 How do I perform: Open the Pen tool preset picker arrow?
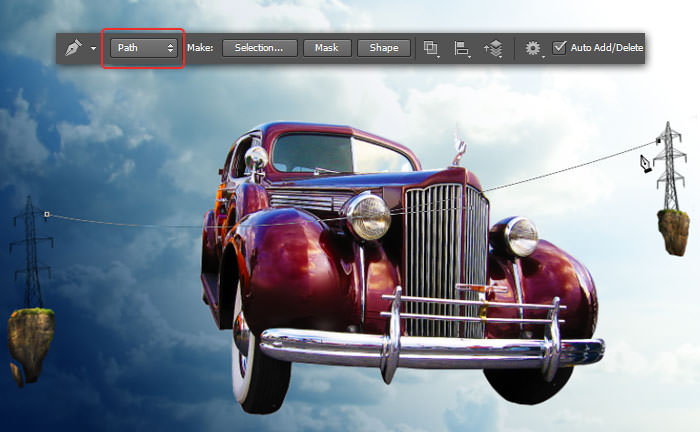[x=93, y=48]
